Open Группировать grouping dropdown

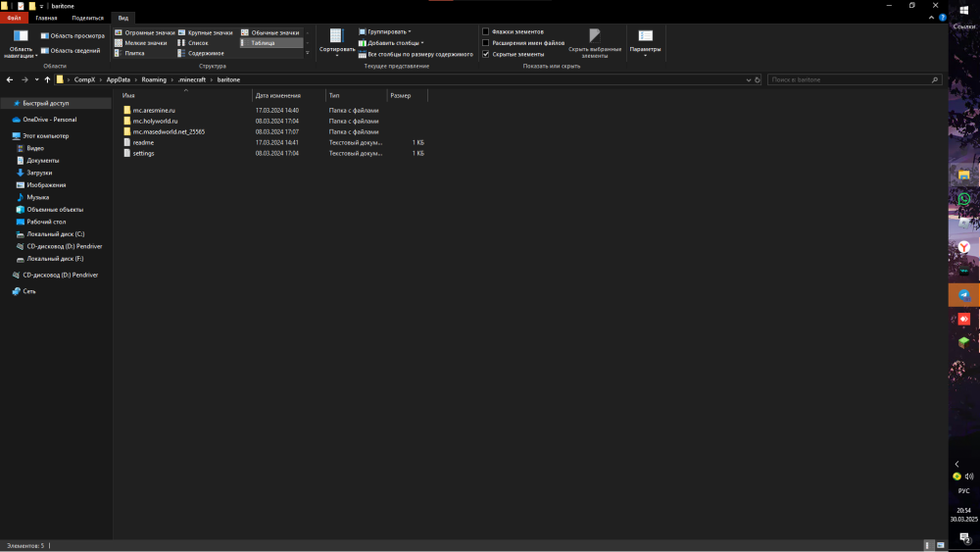tap(384, 31)
